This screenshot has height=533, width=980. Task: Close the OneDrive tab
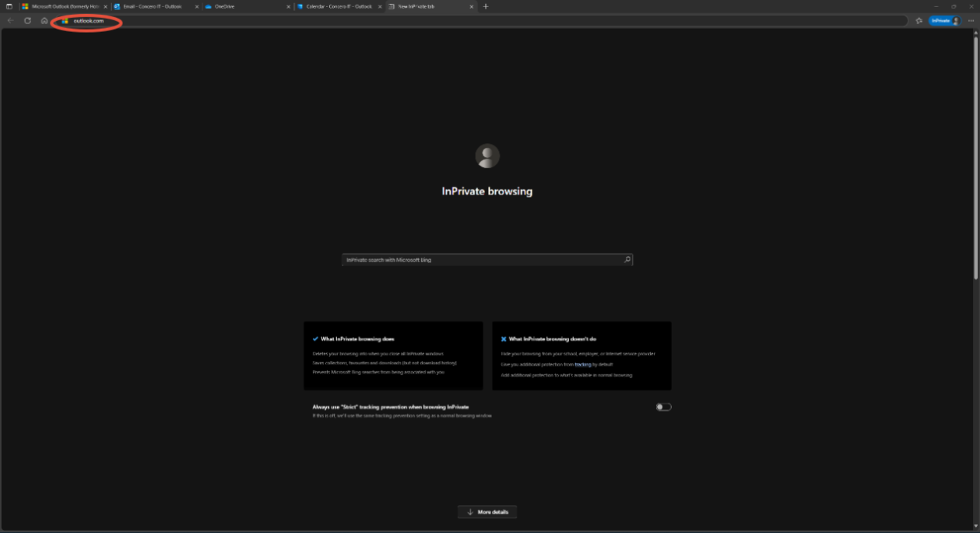[x=289, y=6]
